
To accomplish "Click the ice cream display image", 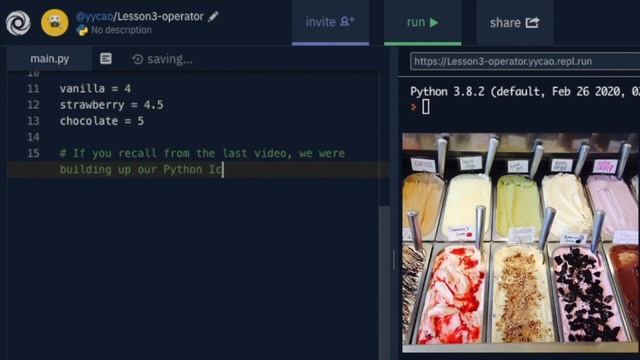I will point(521,242).
